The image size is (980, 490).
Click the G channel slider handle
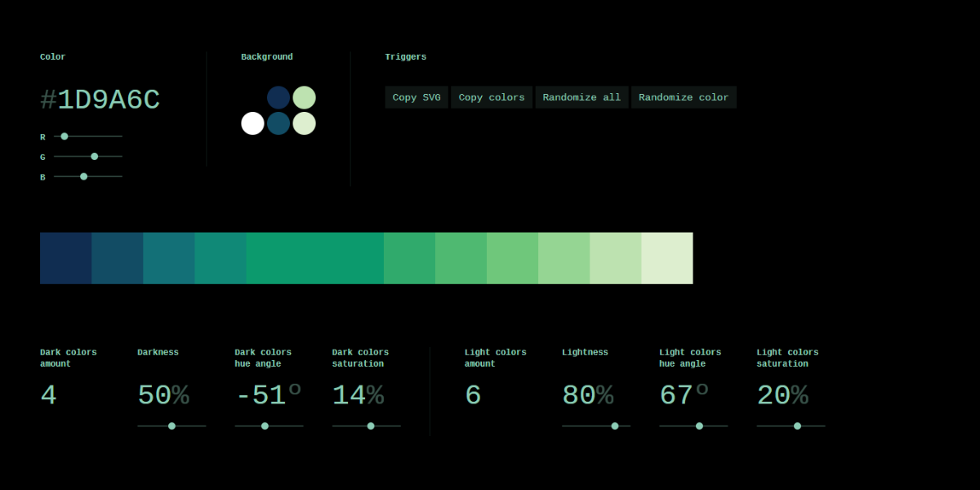pyautogui.click(x=95, y=156)
